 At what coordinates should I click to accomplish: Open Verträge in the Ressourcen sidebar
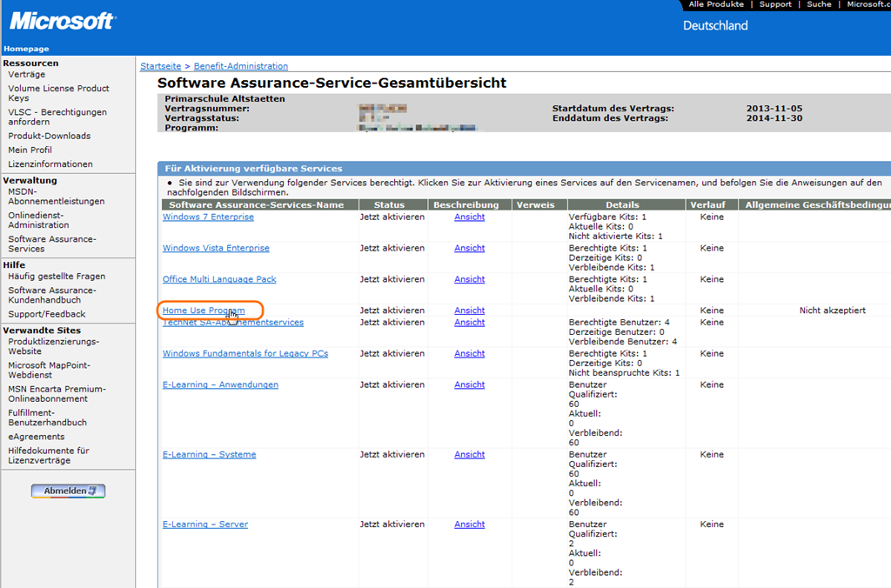(x=27, y=75)
